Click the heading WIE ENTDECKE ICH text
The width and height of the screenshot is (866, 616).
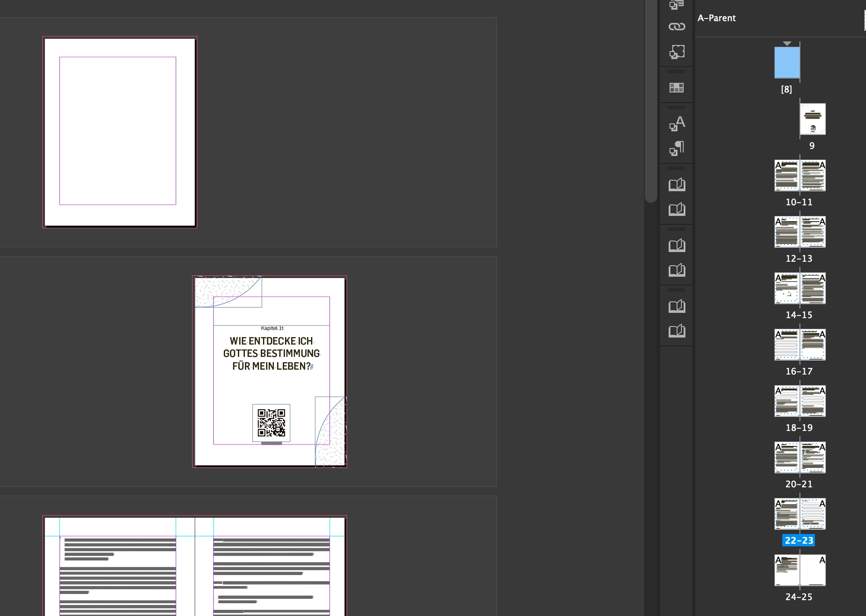[271, 341]
